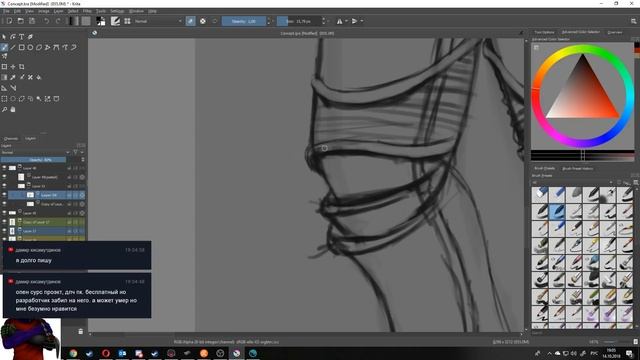This screenshot has width=640, height=360.
Task: Toggle eraser mode in toolbar
Action: (191, 21)
